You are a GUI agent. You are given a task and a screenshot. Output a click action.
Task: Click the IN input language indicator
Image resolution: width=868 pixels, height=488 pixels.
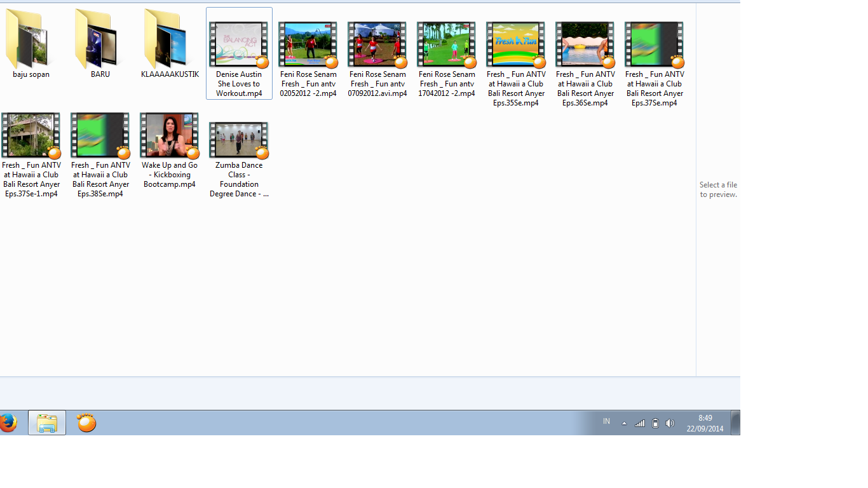click(x=606, y=422)
